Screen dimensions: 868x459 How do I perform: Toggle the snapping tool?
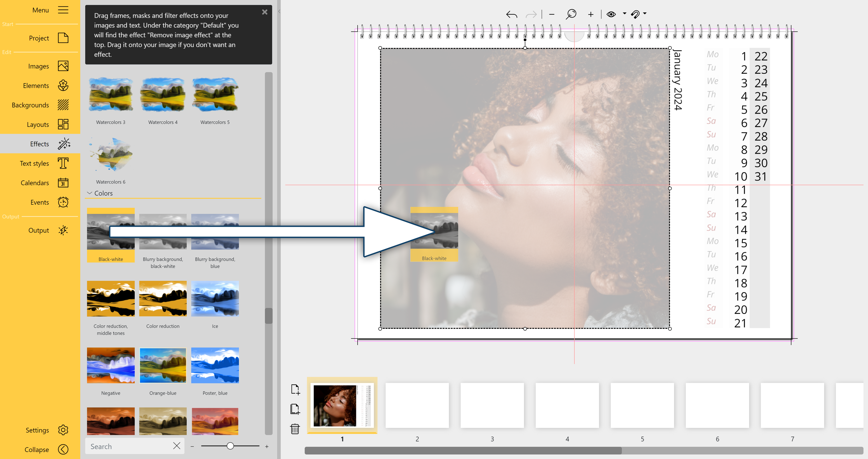(635, 14)
